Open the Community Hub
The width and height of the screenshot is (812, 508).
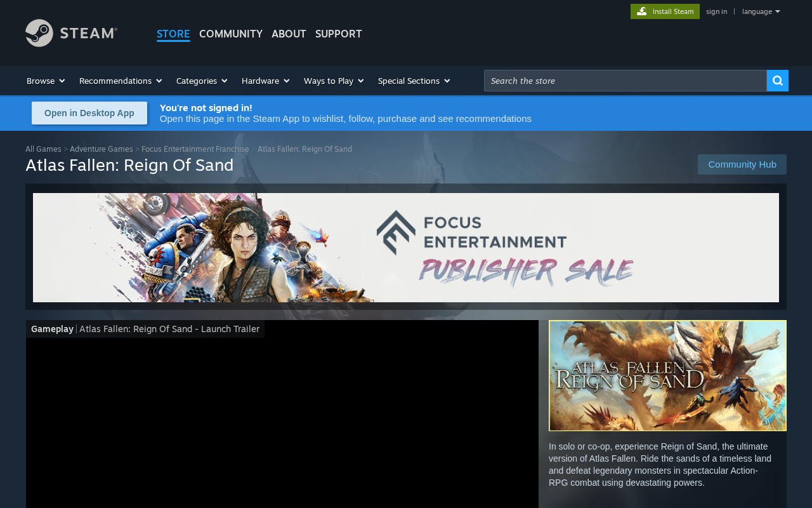(742, 164)
